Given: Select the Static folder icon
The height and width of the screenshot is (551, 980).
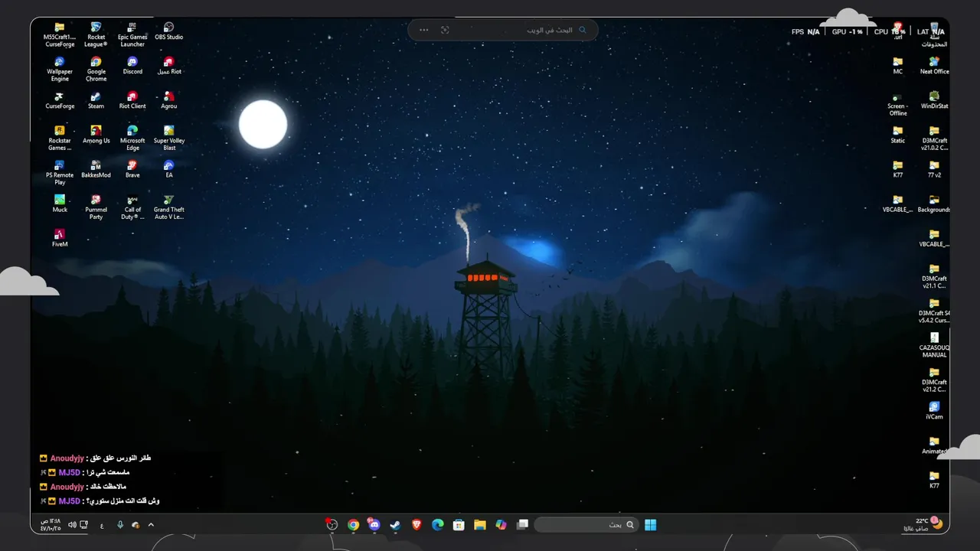Looking at the screenshot, I should pyautogui.click(x=898, y=135).
